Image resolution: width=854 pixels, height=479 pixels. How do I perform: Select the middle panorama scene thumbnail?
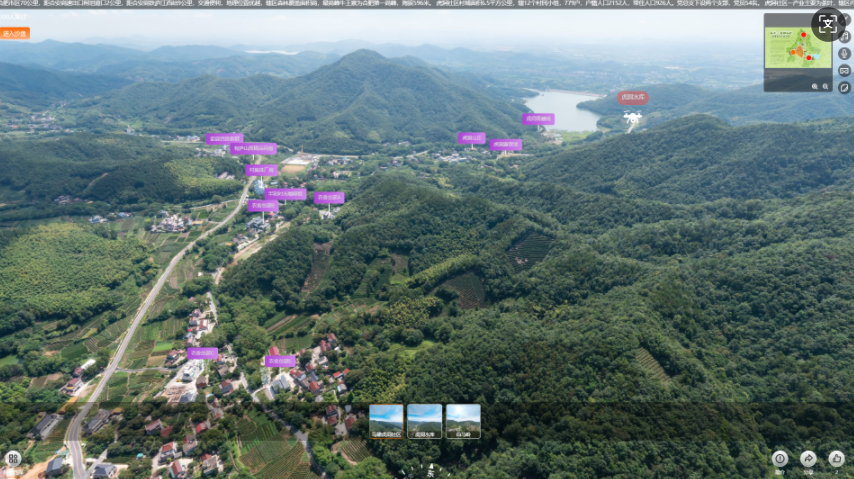pyautogui.click(x=424, y=421)
